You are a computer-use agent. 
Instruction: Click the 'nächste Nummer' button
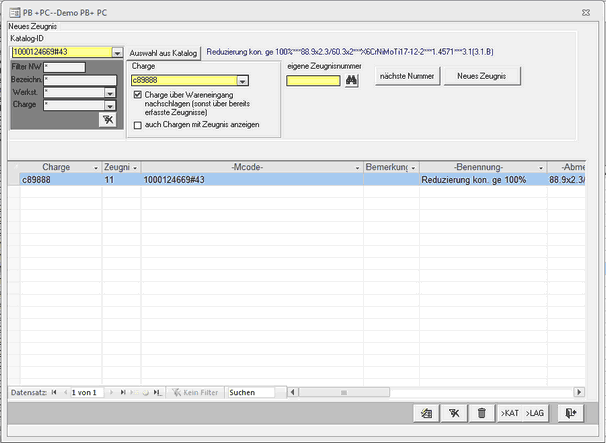[x=407, y=76]
